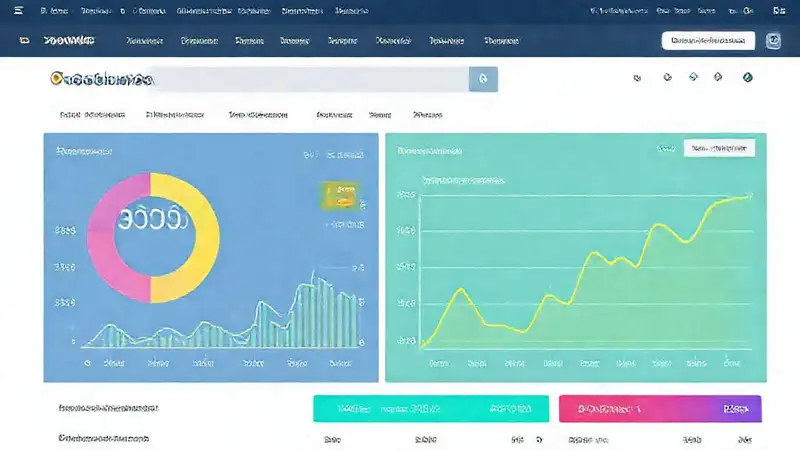Click the white button atop the green chart panel
This screenshot has width=800, height=450.
[719, 148]
